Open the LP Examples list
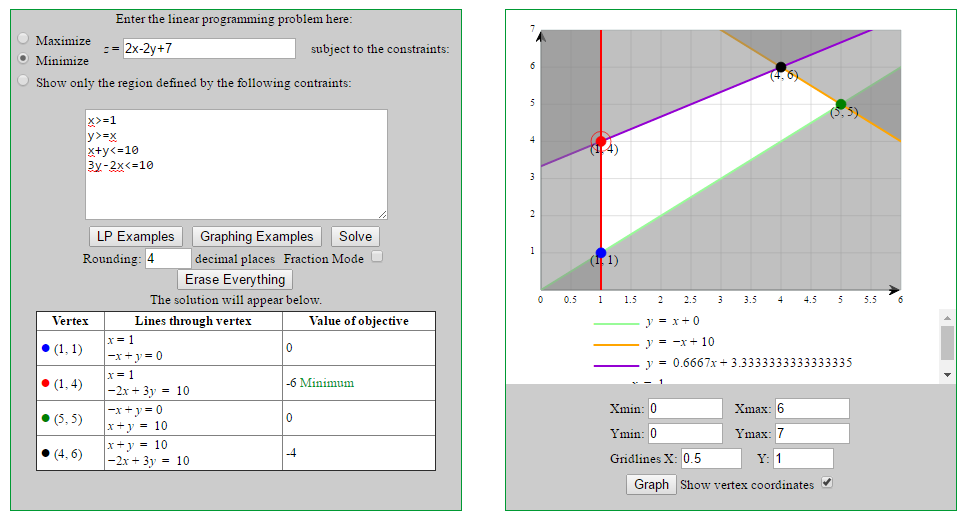 click(x=135, y=237)
